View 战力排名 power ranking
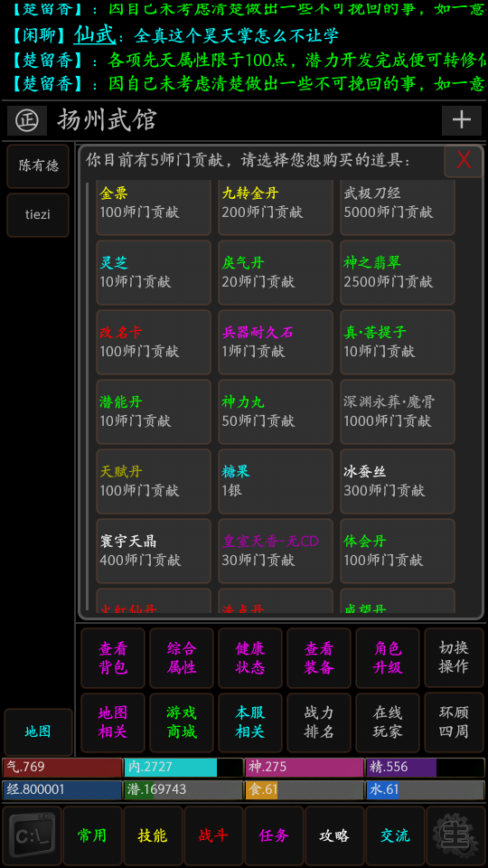The height and width of the screenshot is (868, 488). tap(319, 722)
